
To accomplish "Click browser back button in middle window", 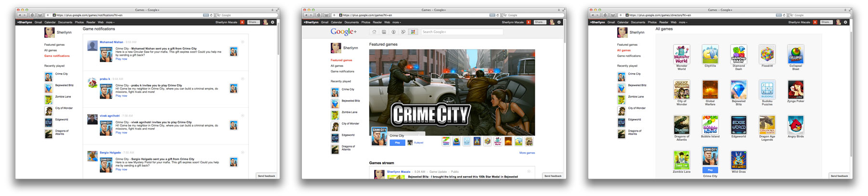I will [x=306, y=15].
